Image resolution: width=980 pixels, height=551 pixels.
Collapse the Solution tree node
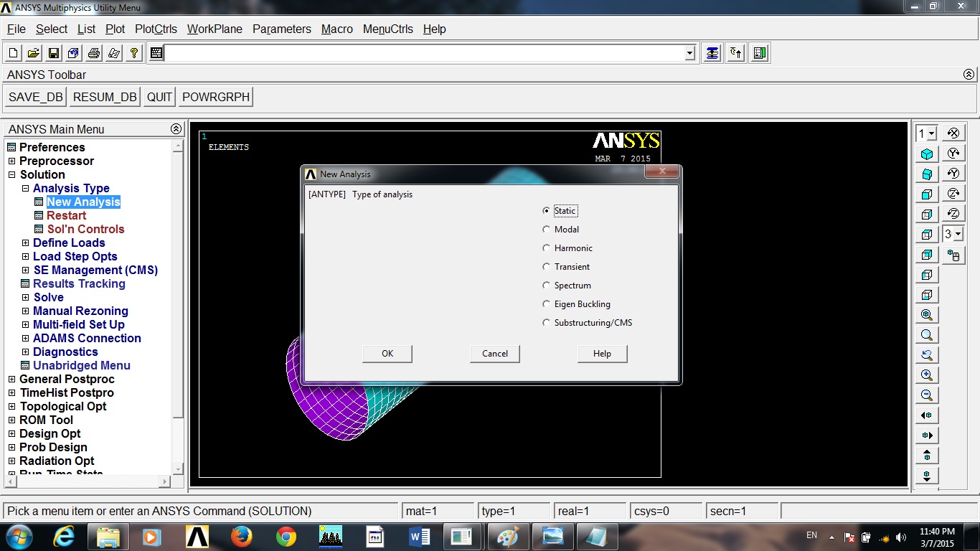(11, 175)
